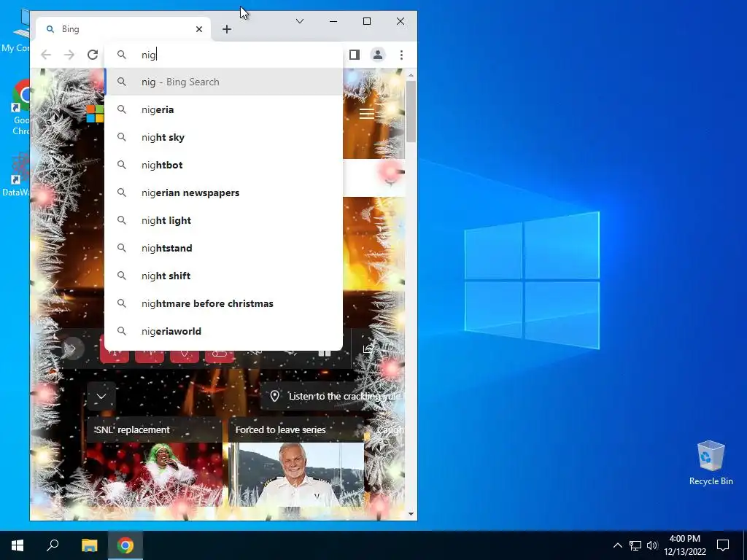
Task: Open the Windows Start menu
Action: pyautogui.click(x=18, y=545)
